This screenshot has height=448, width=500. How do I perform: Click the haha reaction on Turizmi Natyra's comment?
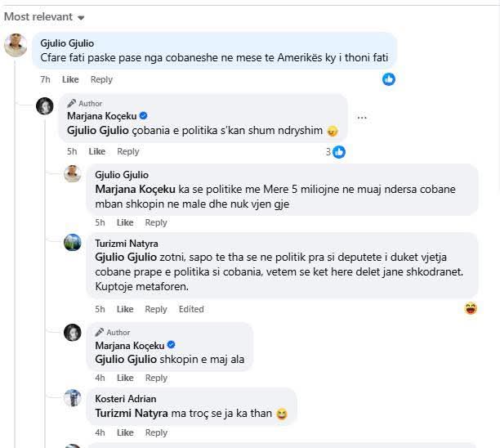click(x=471, y=308)
